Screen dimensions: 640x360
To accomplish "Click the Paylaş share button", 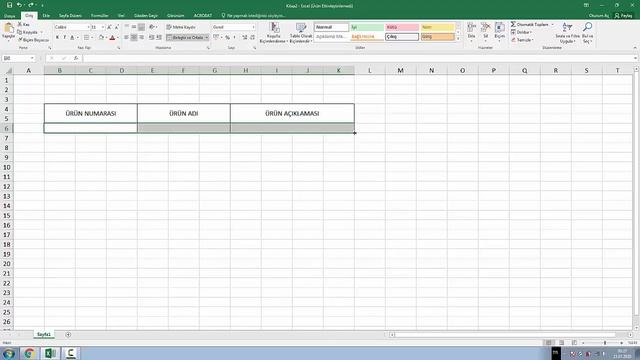I will [x=624, y=16].
